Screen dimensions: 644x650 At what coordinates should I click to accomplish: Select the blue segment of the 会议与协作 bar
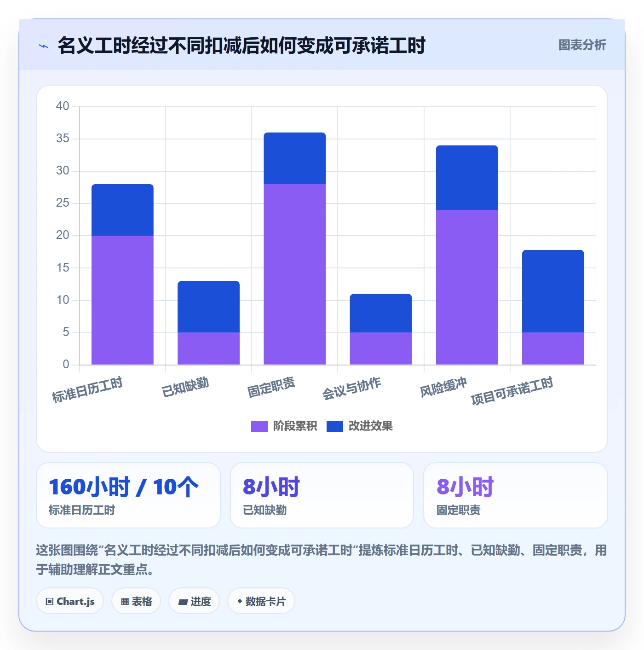point(381,313)
